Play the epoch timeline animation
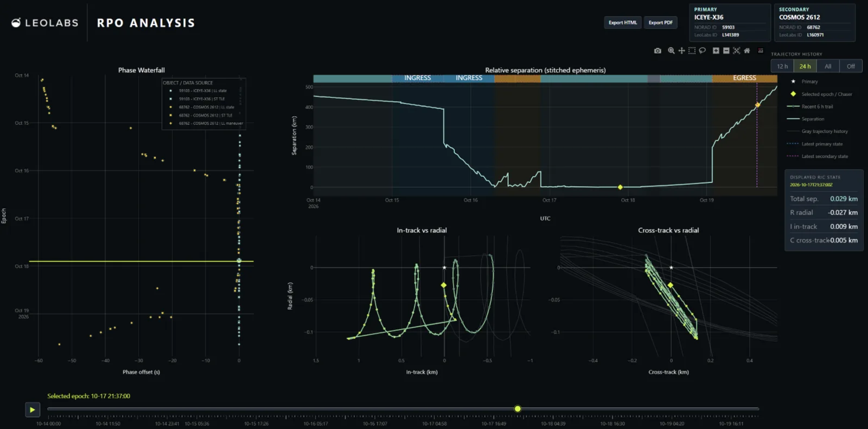 [x=32, y=409]
